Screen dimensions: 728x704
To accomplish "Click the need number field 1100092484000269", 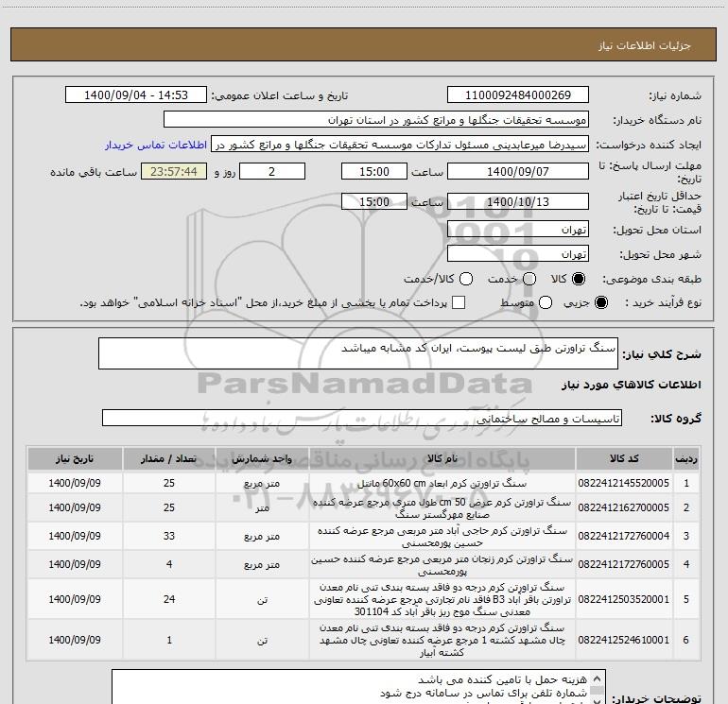I will pos(518,95).
